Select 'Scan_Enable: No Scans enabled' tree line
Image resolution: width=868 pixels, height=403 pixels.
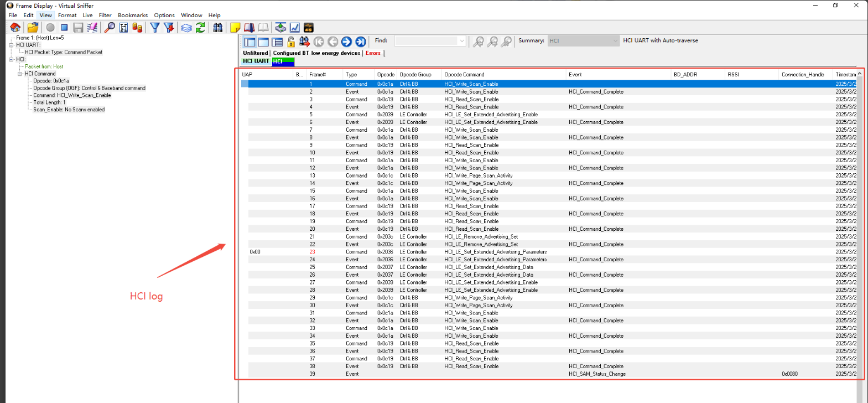click(x=69, y=110)
